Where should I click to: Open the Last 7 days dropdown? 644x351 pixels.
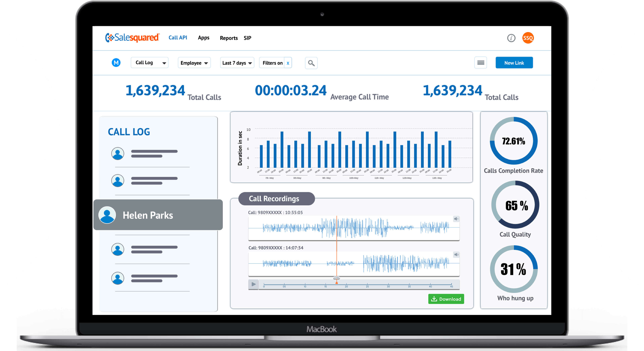[237, 63]
